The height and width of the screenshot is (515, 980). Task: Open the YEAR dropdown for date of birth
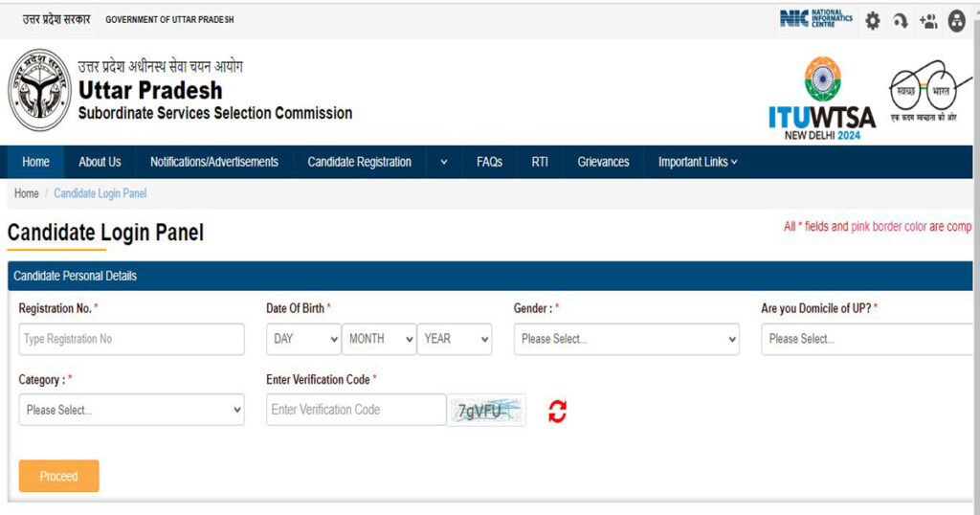tap(455, 339)
